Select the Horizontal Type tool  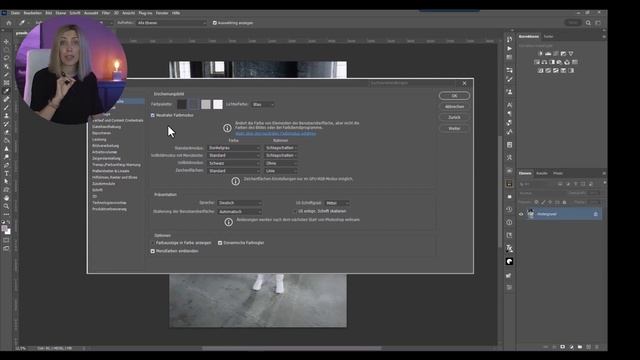(x=6, y=173)
